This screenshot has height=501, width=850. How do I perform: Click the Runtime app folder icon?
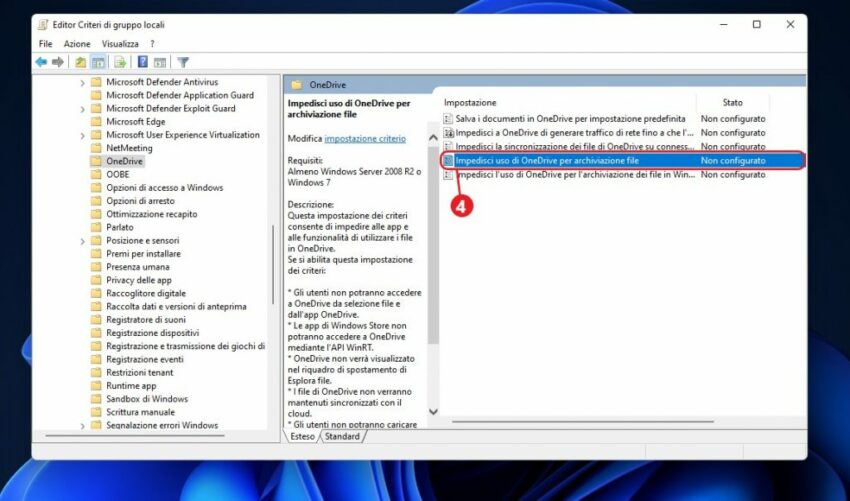[x=96, y=386]
